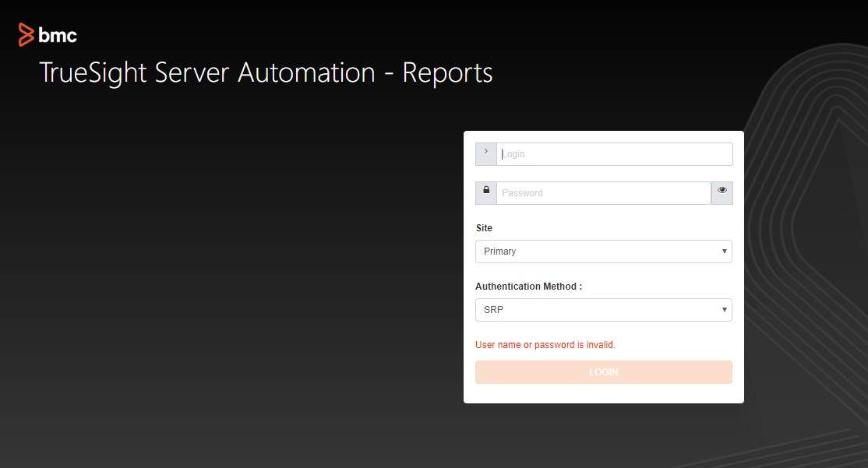Focus the Login username field

click(x=615, y=153)
